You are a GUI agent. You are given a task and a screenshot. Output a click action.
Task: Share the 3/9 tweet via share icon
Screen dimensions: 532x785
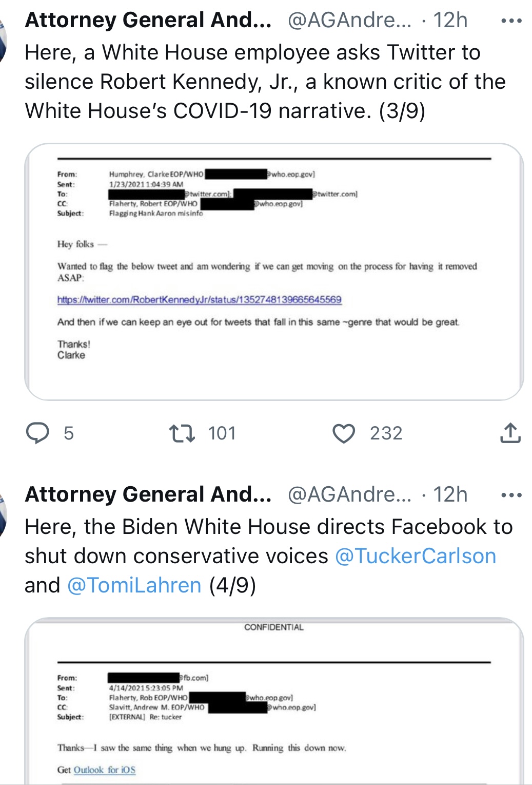[510, 433]
